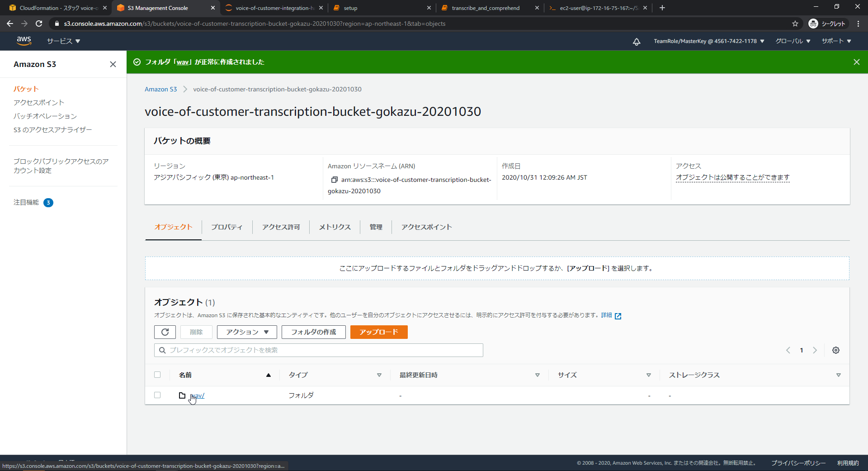Viewport: 868px width, 471px height.
Task: Click the Amazon S3 breadcrumb link
Action: (x=160, y=89)
